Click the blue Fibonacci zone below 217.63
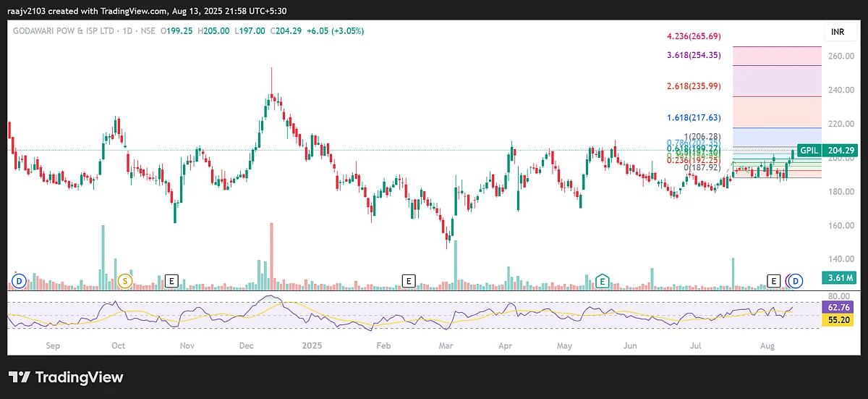This screenshot has width=868, height=399. (777, 138)
